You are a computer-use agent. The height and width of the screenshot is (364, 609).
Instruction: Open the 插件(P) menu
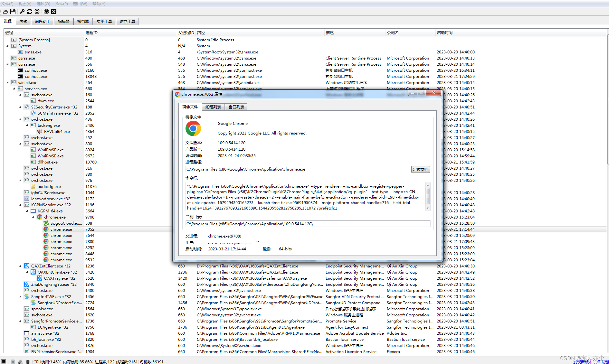[62, 4]
